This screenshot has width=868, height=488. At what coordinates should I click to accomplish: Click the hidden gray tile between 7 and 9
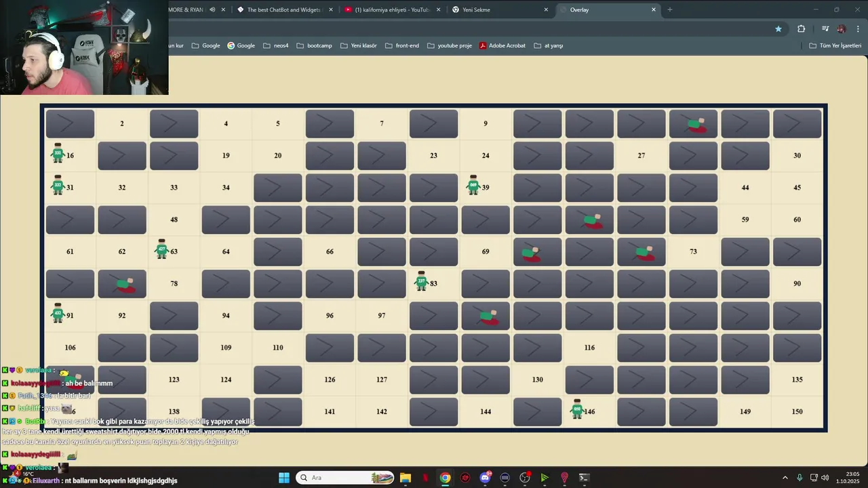[434, 124]
